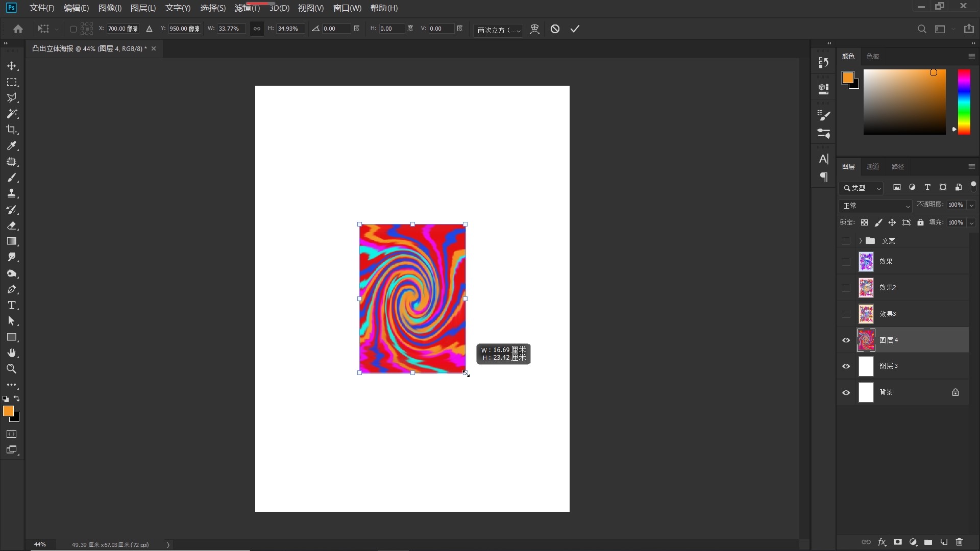The image size is (980, 551).
Task: Select the Horizontal Type tool
Action: pos(12,305)
